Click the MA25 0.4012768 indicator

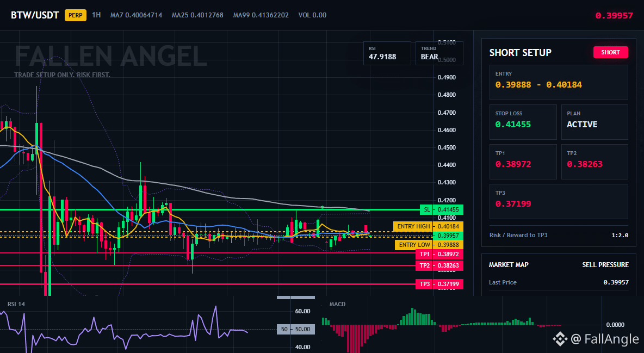[197, 15]
